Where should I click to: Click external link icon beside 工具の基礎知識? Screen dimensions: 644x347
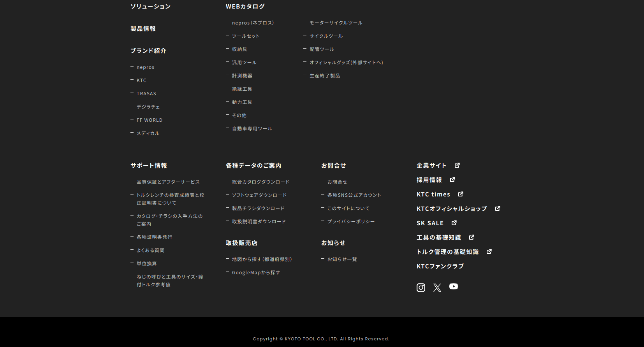(x=472, y=237)
